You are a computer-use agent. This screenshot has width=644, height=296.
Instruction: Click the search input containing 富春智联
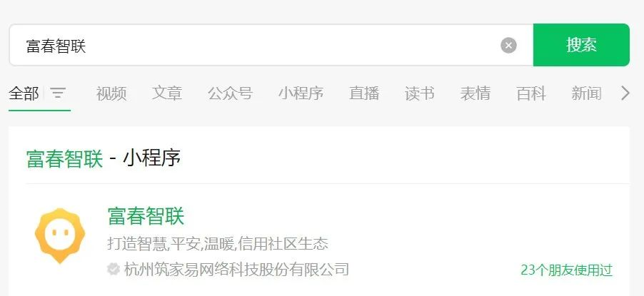coord(255,45)
